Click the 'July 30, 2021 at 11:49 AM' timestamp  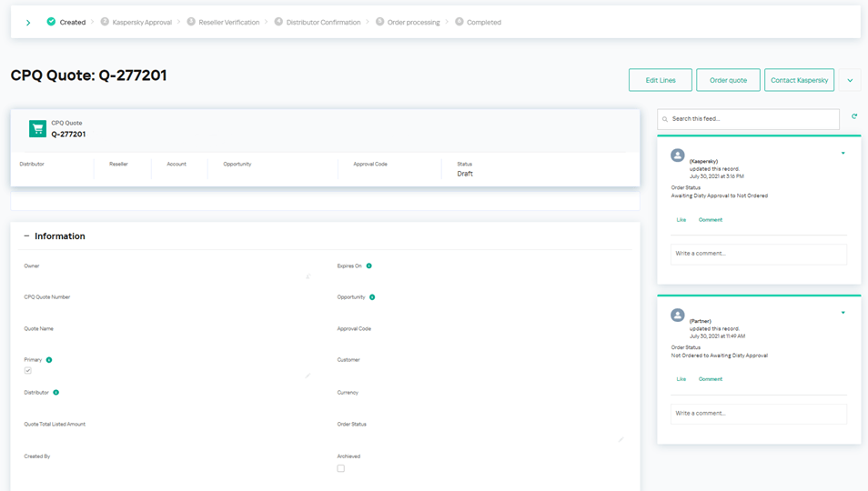[x=717, y=336]
